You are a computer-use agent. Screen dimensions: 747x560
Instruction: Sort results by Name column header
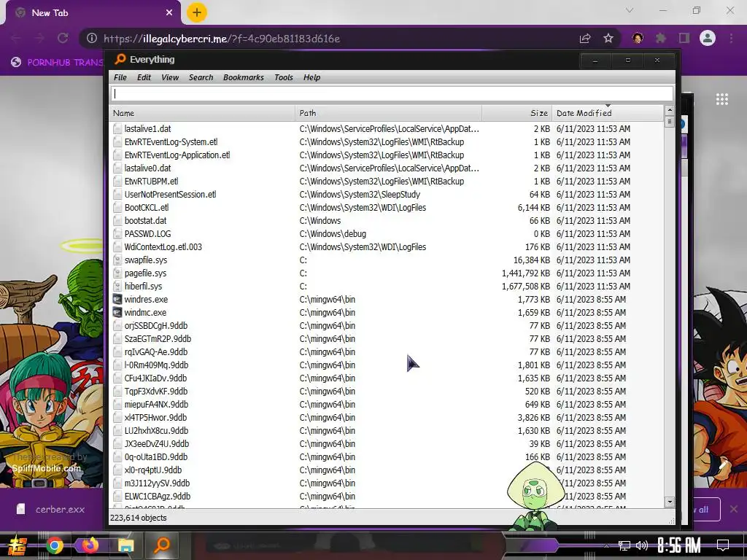point(203,113)
